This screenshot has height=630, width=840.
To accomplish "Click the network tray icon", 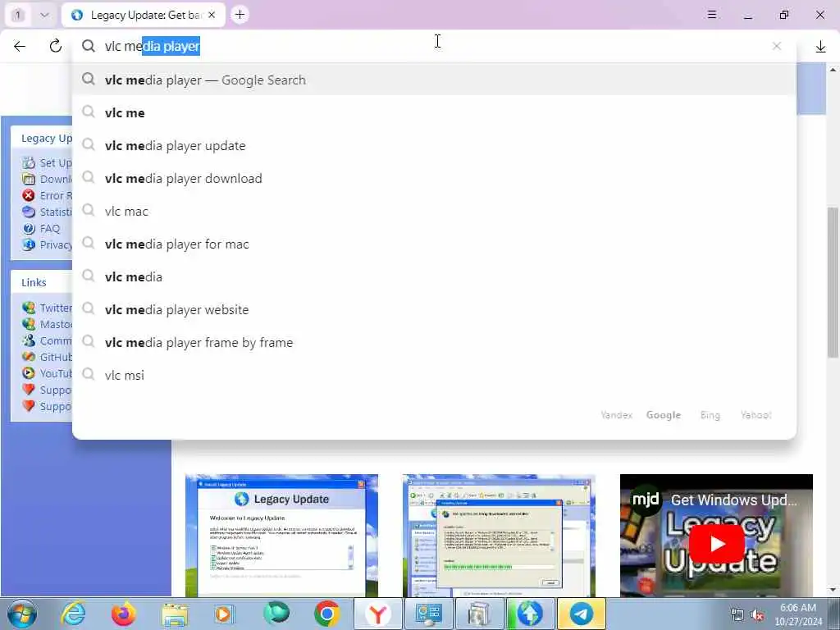I will point(737,615).
